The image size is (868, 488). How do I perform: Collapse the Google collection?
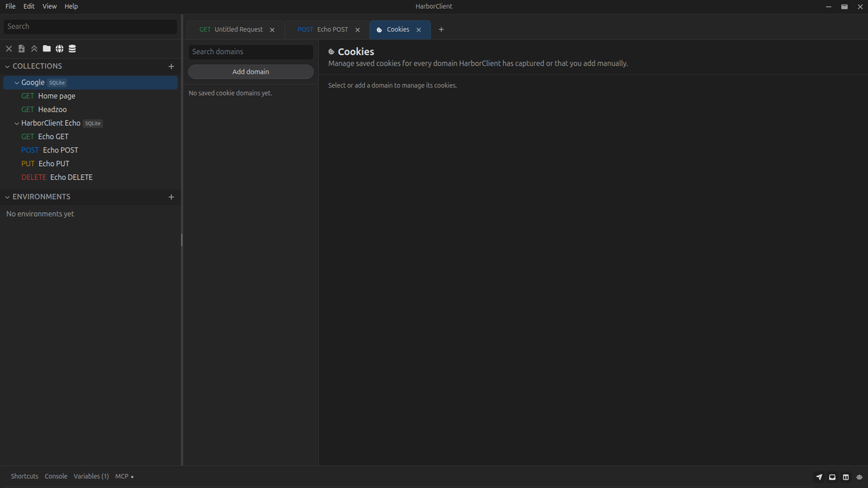click(x=17, y=83)
